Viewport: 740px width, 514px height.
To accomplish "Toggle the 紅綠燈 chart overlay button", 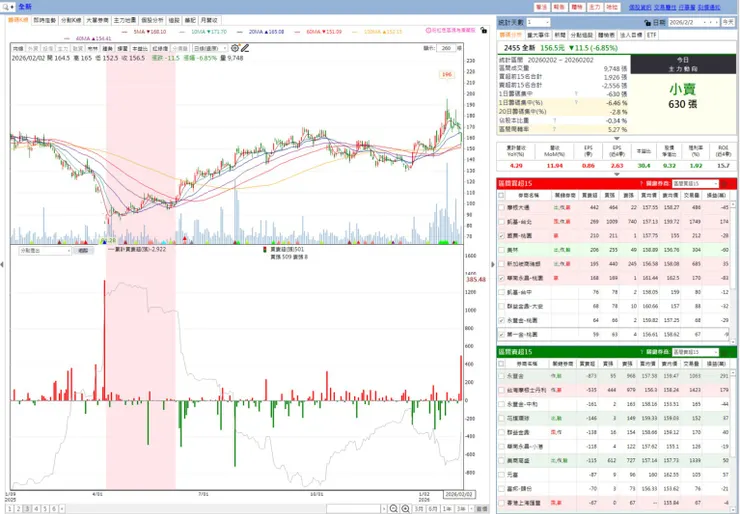I will point(160,49).
